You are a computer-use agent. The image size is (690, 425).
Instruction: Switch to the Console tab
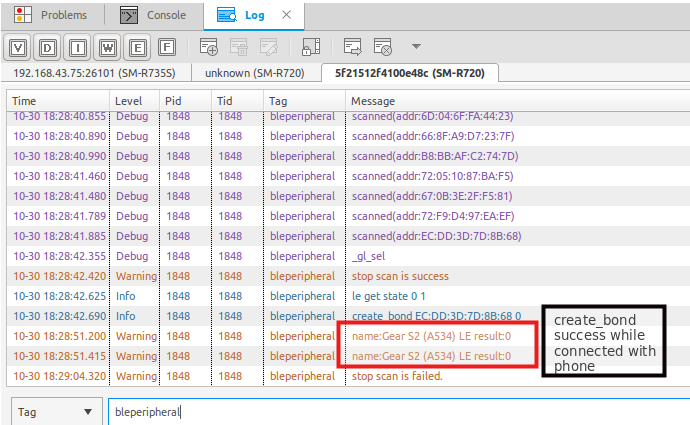(156, 15)
